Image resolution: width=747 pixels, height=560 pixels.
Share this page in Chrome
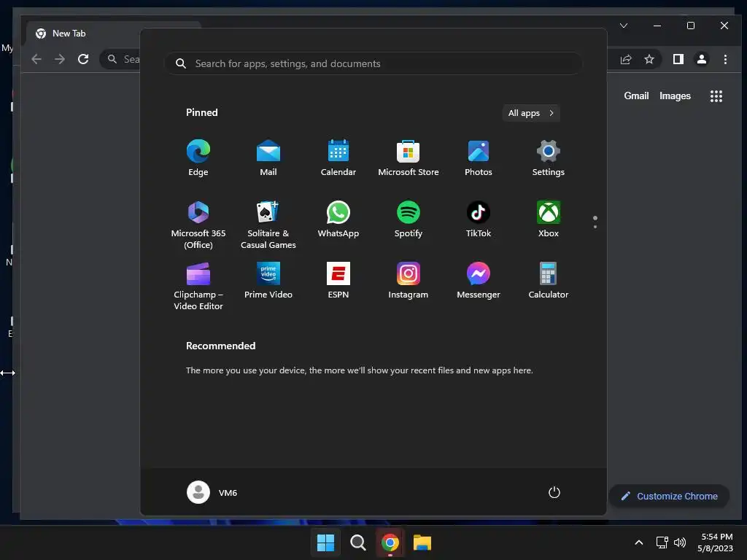(625, 59)
